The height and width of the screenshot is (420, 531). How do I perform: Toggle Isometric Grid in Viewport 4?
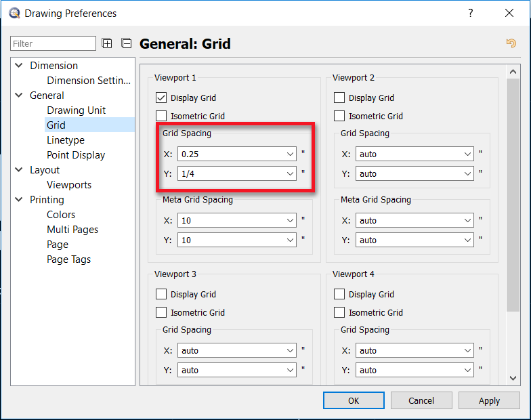pyautogui.click(x=339, y=313)
